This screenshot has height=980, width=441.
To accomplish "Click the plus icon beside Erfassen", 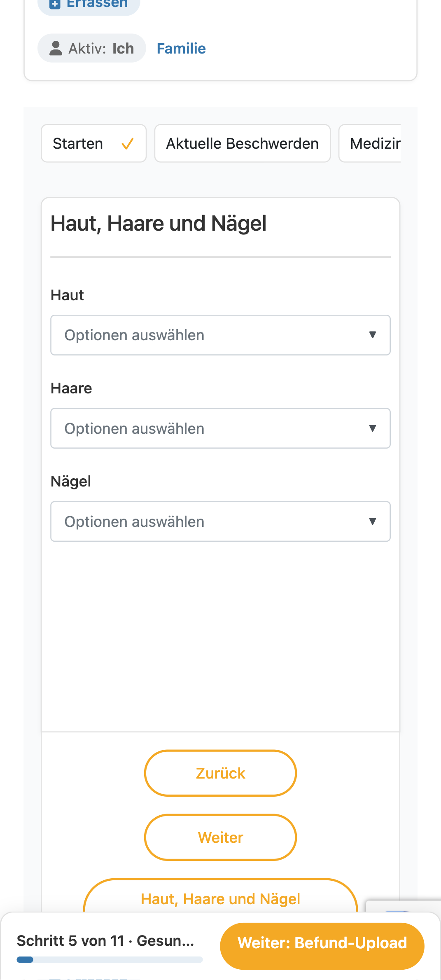I will pyautogui.click(x=55, y=4).
